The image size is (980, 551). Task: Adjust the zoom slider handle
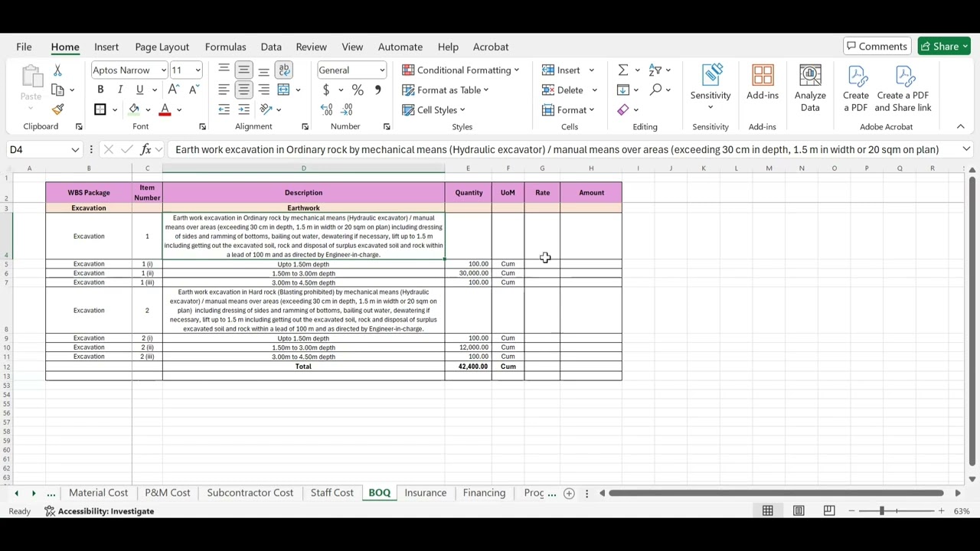click(881, 511)
